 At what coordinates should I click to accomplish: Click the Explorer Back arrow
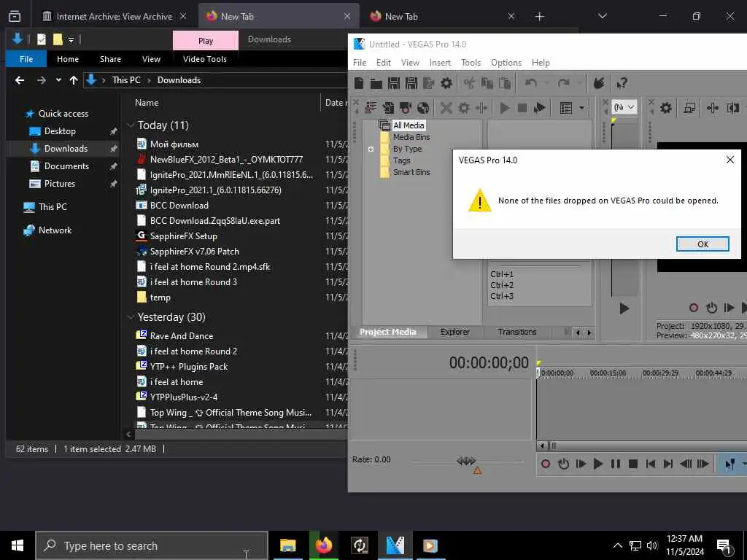click(x=20, y=80)
